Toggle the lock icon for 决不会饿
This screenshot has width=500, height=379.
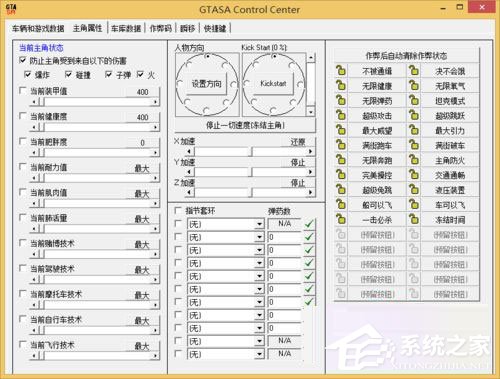414,71
